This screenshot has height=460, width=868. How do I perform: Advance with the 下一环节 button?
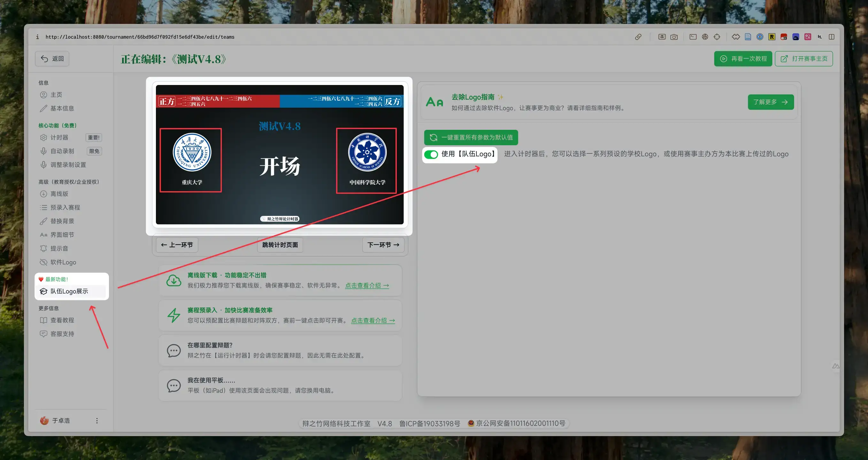tap(383, 245)
